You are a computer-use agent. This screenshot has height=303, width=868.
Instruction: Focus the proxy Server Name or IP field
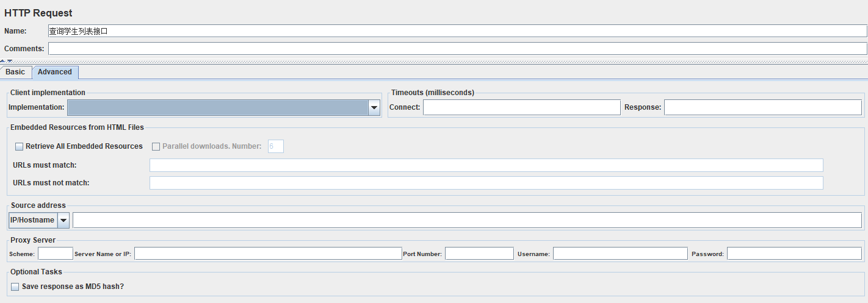pos(267,254)
